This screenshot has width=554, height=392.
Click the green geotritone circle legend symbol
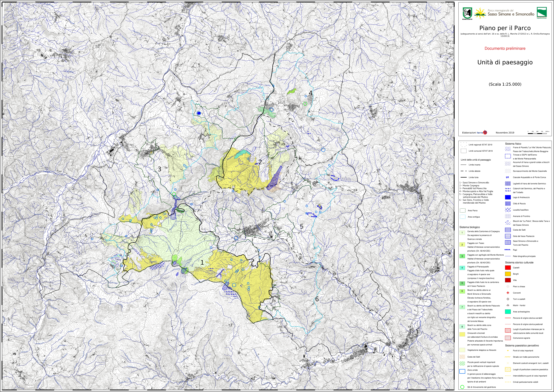point(462,387)
